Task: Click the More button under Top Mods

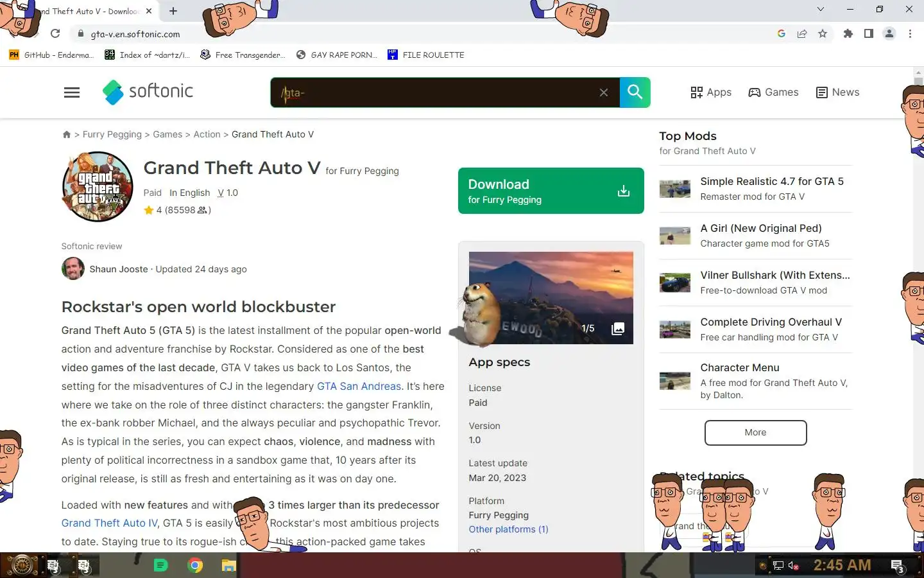Action: [x=755, y=432]
